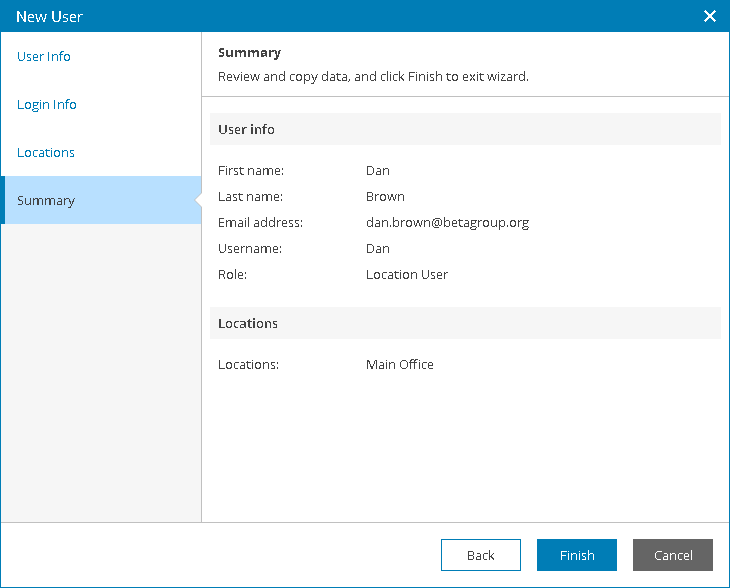The width and height of the screenshot is (730, 588).
Task: Click the Locations section header bar
Action: [x=465, y=323]
